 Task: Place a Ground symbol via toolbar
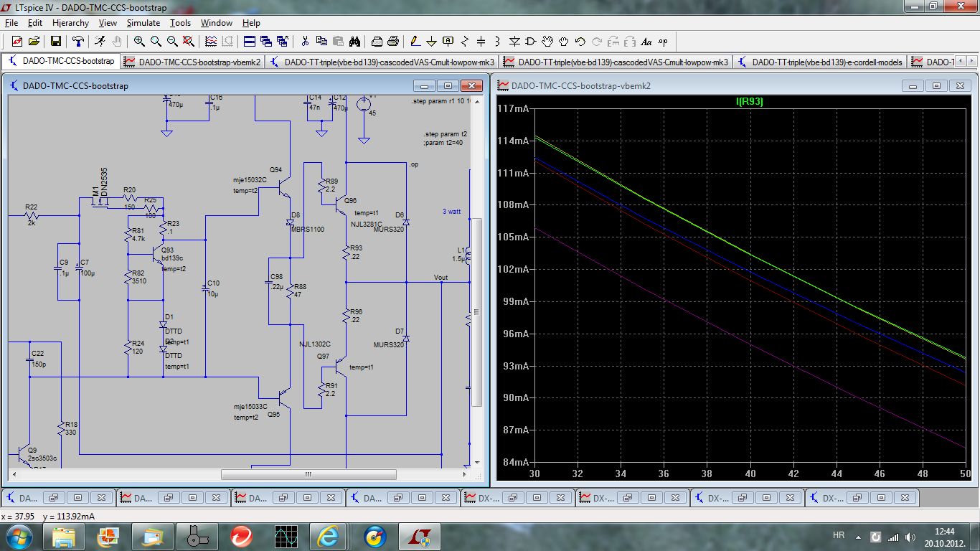pyautogui.click(x=432, y=42)
